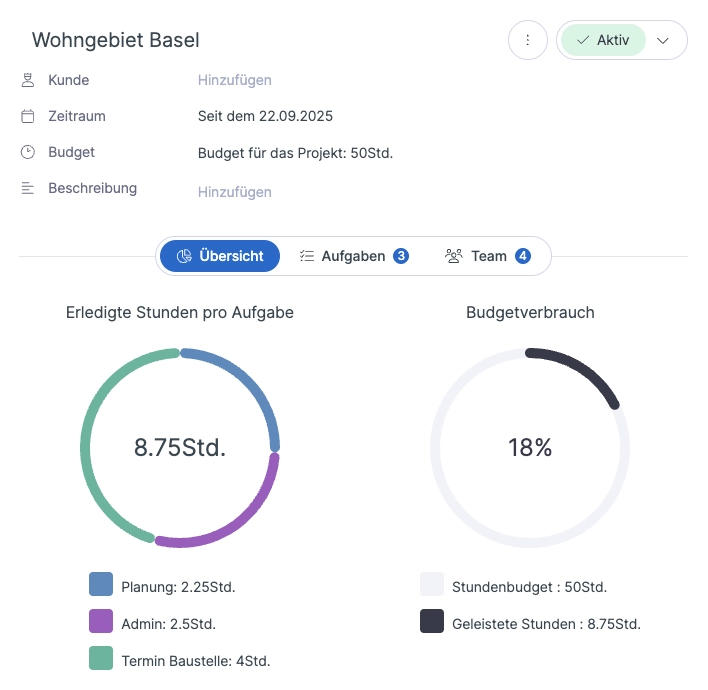Switch to the Aufgaben tab
708x690 pixels.
click(354, 256)
